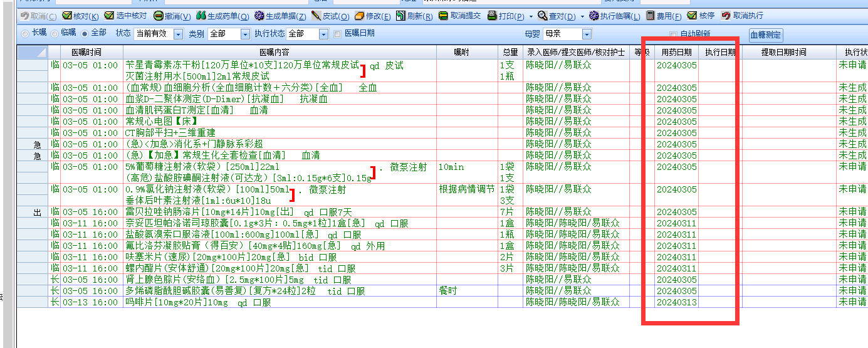The width and height of the screenshot is (868, 348).
Task: Click the 打印(P) print icon
Action: pyautogui.click(x=492, y=16)
